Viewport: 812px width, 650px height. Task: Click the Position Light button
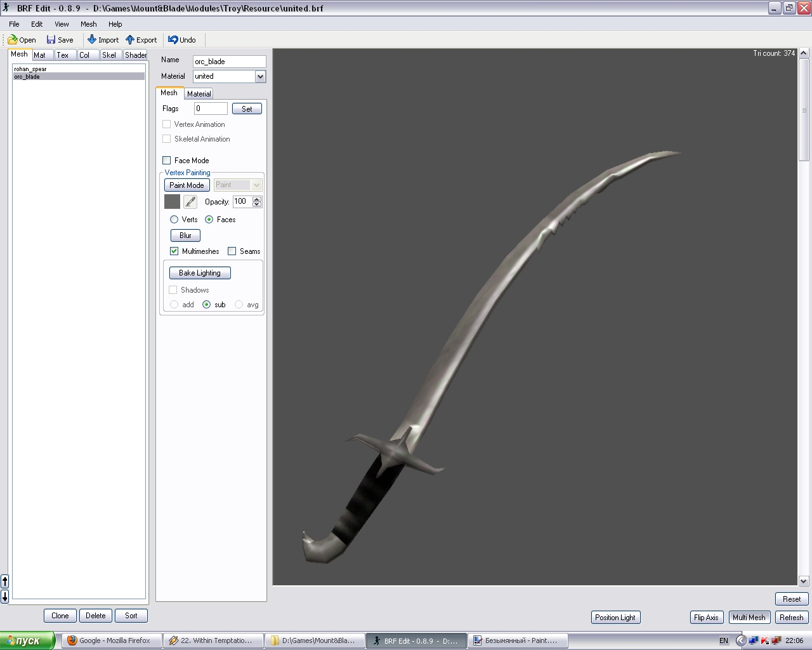[615, 618]
